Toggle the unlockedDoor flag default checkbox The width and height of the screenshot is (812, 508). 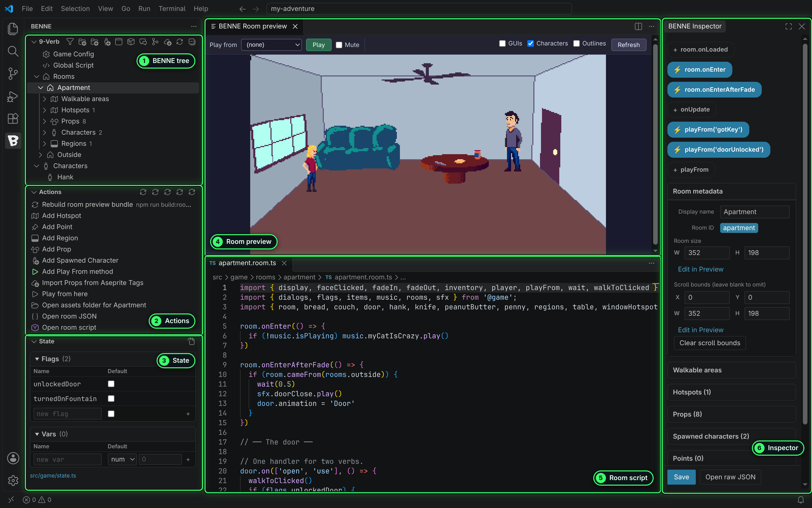tap(111, 384)
